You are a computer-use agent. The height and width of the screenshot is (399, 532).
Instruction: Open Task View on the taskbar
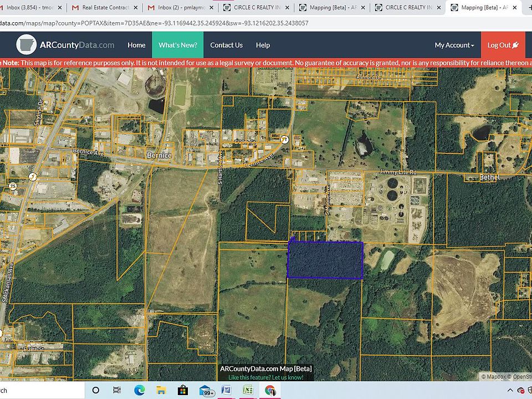point(117,390)
